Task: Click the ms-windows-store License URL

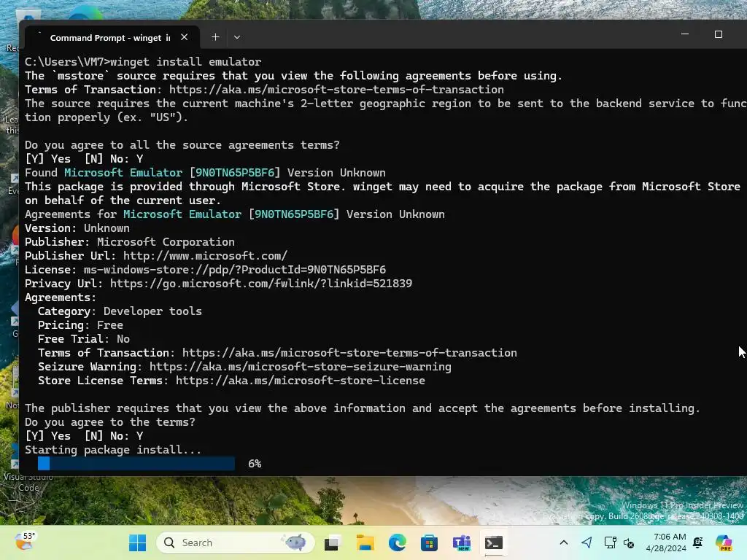Action: [234, 270]
